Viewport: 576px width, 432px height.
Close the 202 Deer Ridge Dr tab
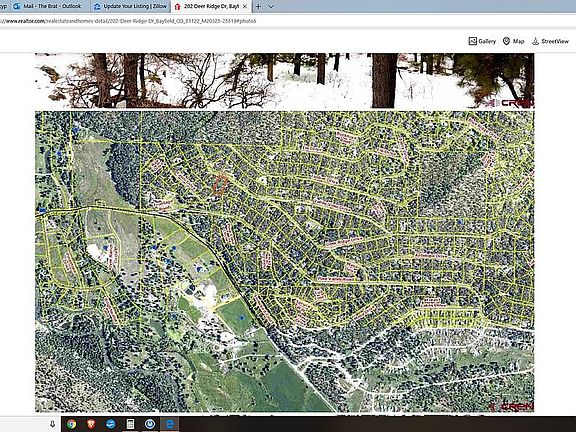pos(245,6)
